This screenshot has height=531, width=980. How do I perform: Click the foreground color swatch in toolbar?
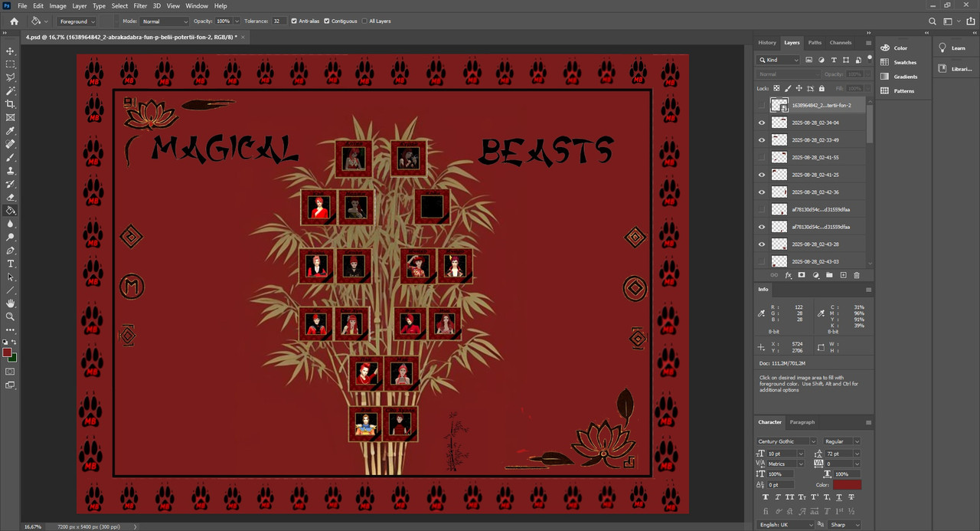(x=7, y=353)
